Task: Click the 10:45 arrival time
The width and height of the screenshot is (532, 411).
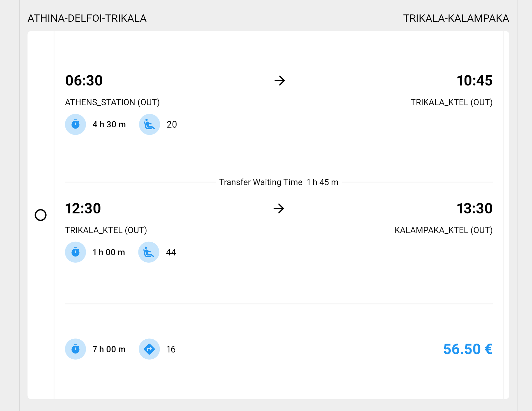Action: click(474, 81)
